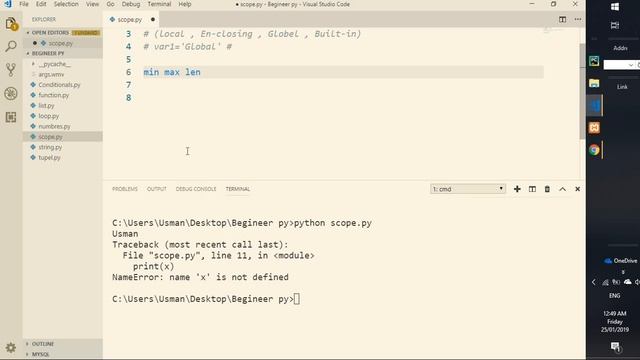Open the Debug view in activity bar

coord(11,93)
